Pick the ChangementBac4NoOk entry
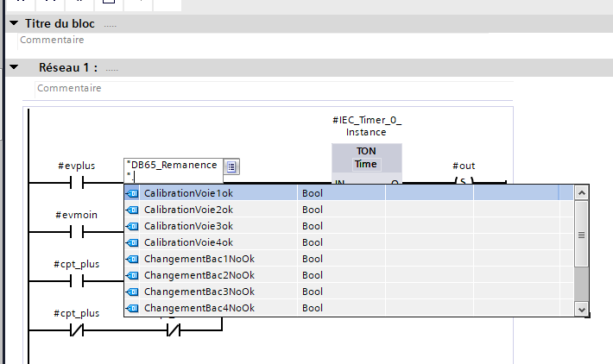This screenshot has height=364, width=613. tap(199, 308)
